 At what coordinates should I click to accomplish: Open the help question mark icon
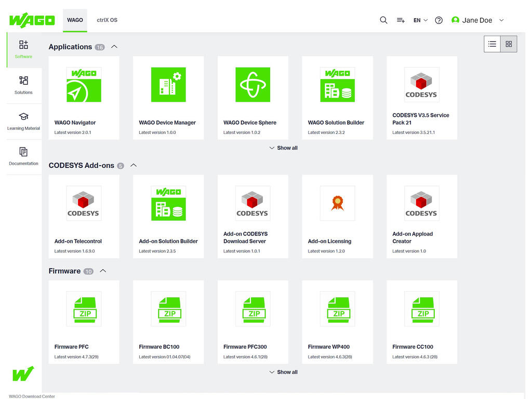pos(438,20)
